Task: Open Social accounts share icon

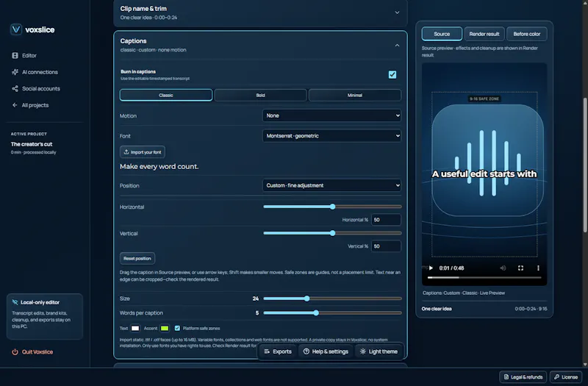Action: point(15,88)
